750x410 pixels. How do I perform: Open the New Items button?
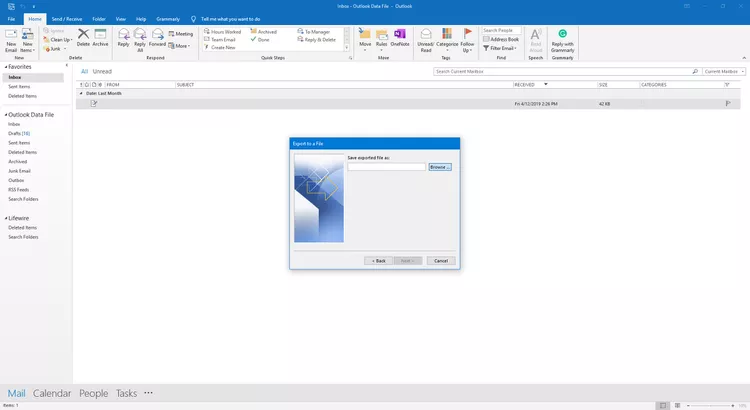pyautogui.click(x=27, y=40)
